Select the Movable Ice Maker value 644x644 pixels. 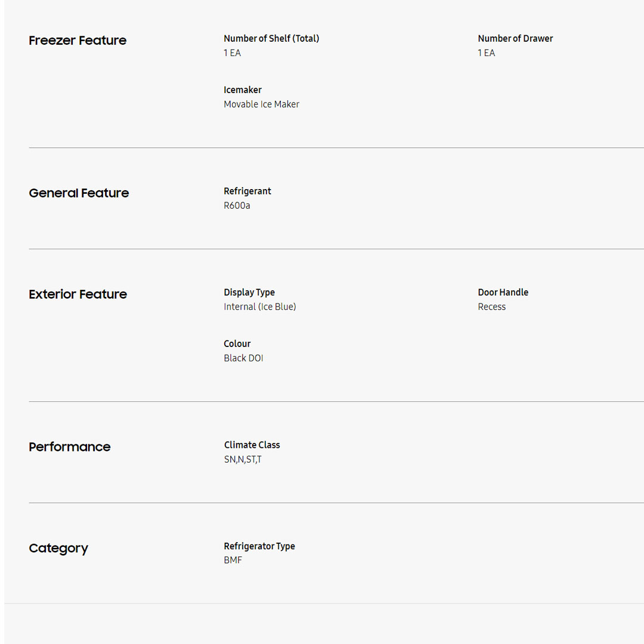click(x=261, y=104)
